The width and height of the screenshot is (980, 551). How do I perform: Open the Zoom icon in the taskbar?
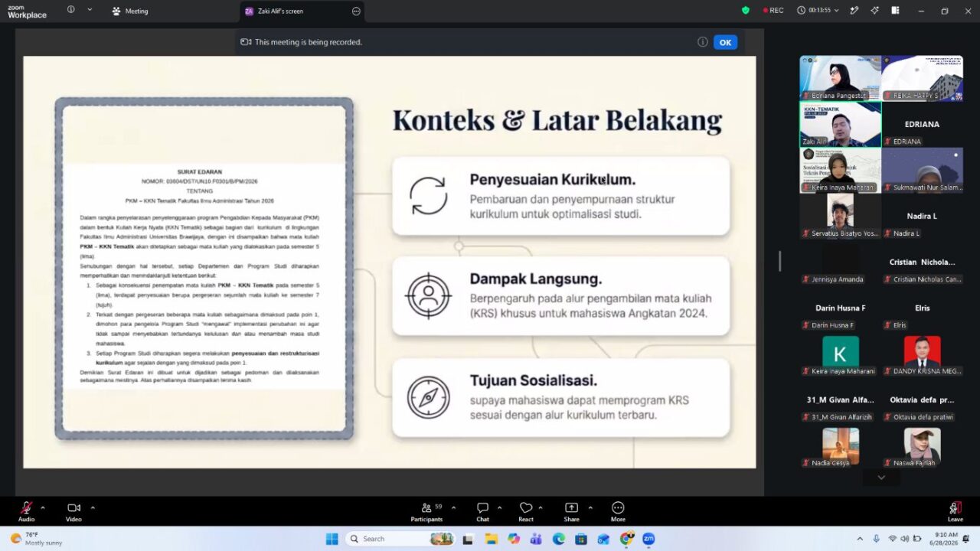(648, 539)
